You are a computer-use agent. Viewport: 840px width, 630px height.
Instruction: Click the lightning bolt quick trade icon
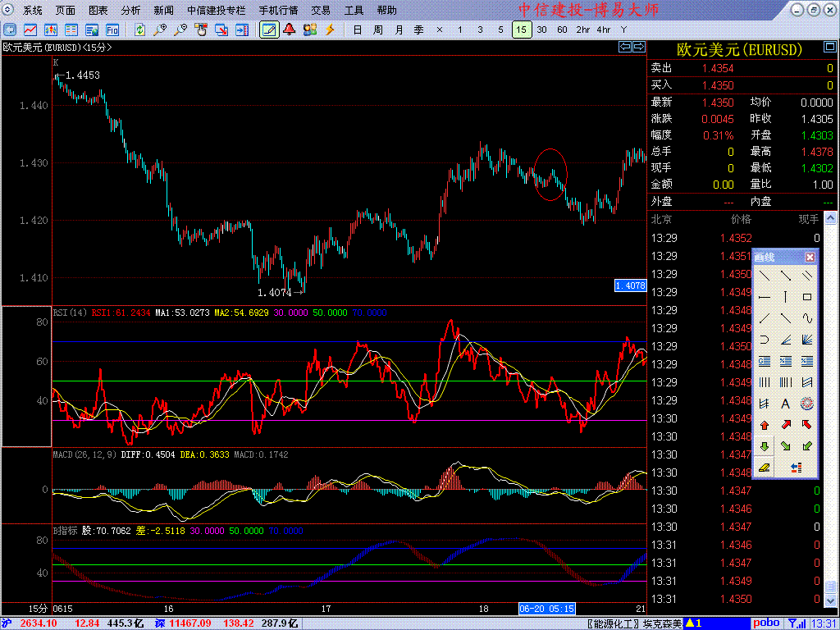point(330,30)
